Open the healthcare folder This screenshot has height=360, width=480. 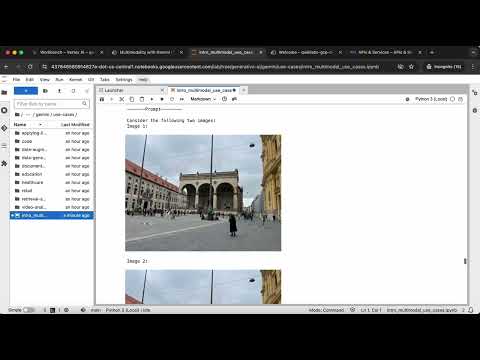point(52,182)
